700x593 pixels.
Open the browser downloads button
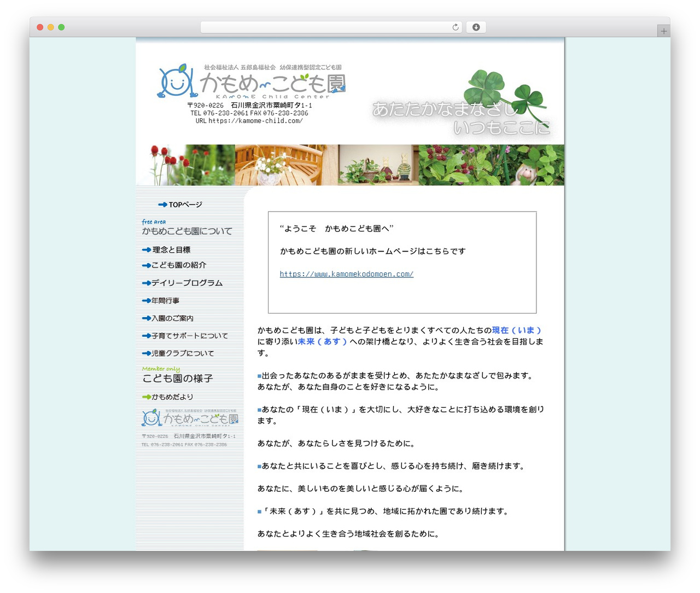coord(476,27)
